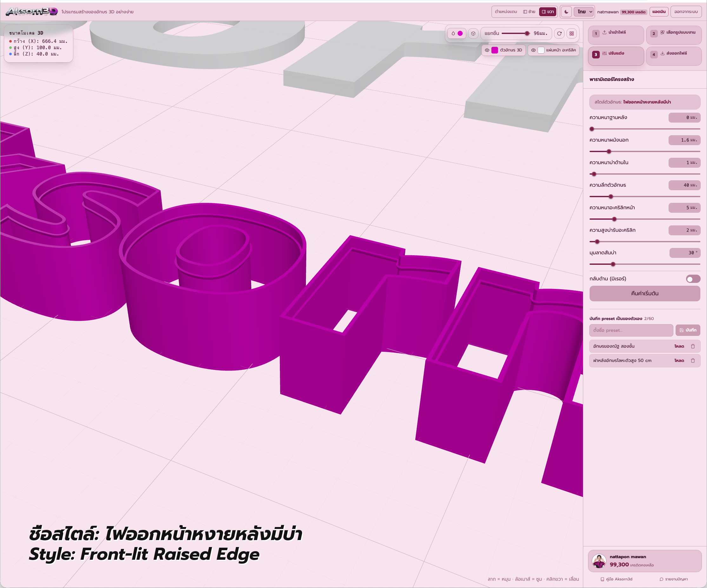The width and height of the screenshot is (707, 588).
Task: Adjust the ความหนาฐานหลัง slider
Action: [644, 129]
